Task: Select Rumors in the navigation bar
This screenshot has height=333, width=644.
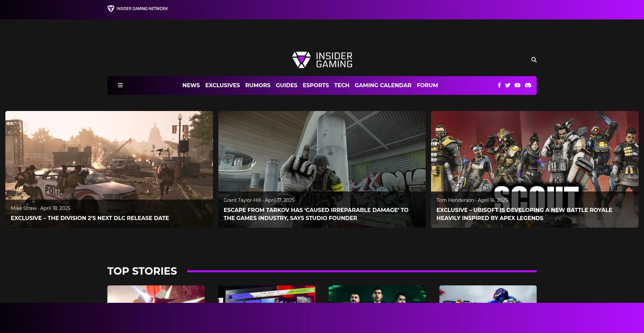Action: [x=258, y=86]
